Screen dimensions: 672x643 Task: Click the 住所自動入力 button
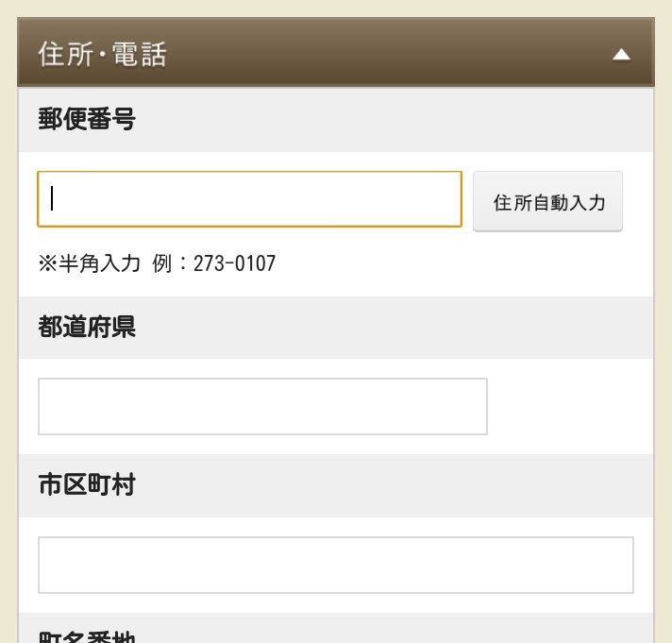coord(547,201)
